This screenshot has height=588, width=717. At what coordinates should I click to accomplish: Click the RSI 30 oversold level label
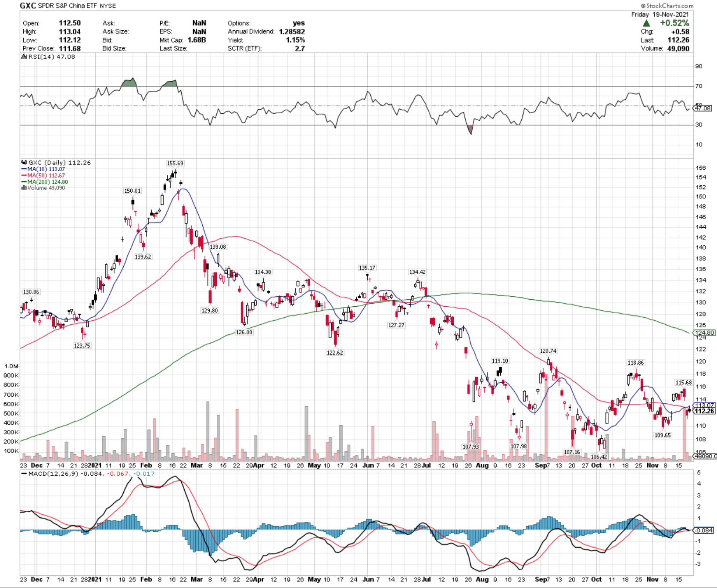click(699, 125)
